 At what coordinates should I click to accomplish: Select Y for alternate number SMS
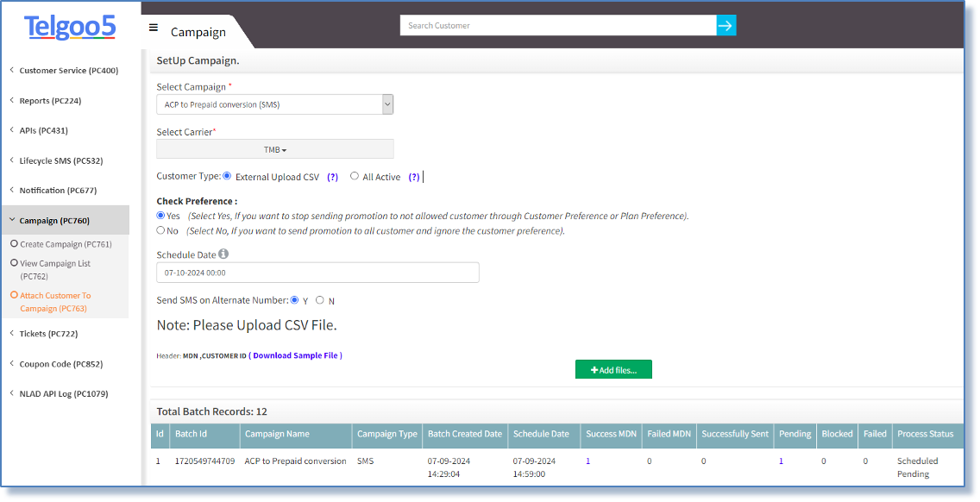(x=294, y=300)
